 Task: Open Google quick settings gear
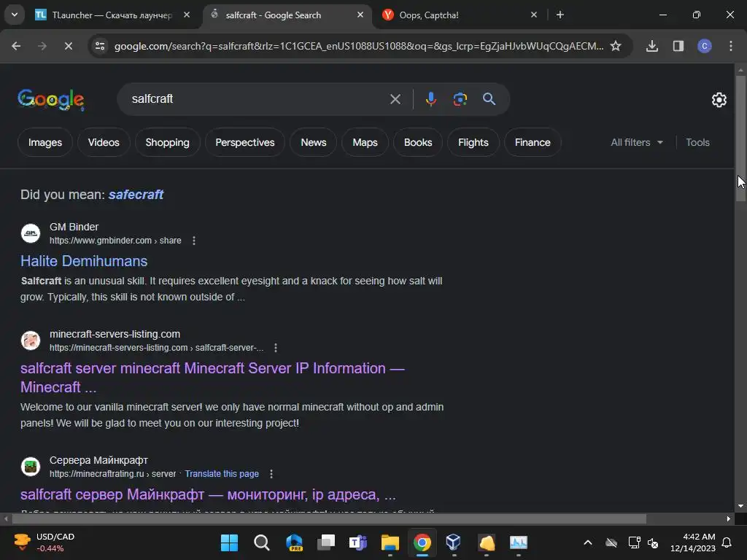pyautogui.click(x=719, y=99)
